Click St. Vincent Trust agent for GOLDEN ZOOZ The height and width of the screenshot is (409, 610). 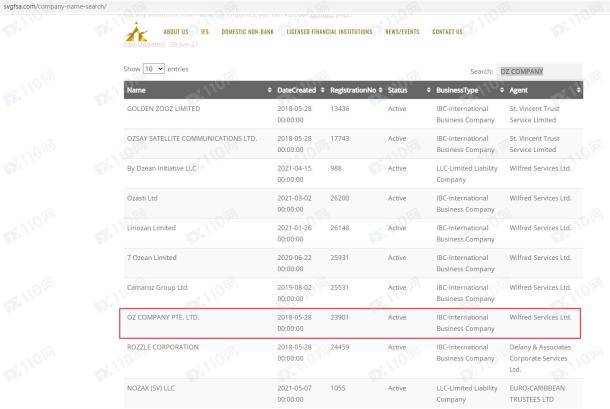534,114
